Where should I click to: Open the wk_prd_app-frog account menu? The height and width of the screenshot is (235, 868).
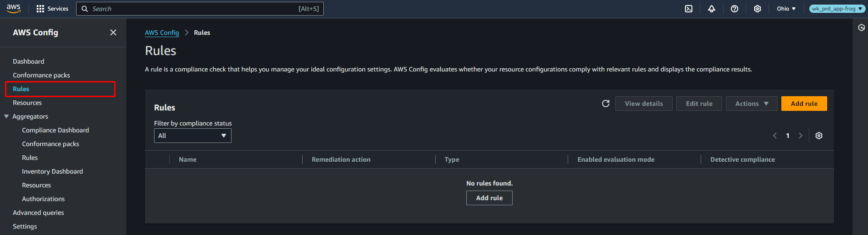(837, 9)
